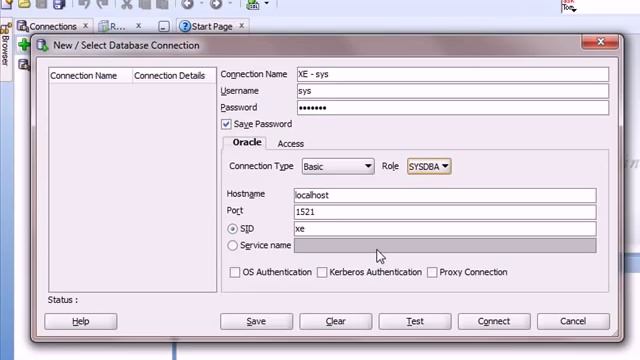Close the New Database Connection dialog

point(600,42)
